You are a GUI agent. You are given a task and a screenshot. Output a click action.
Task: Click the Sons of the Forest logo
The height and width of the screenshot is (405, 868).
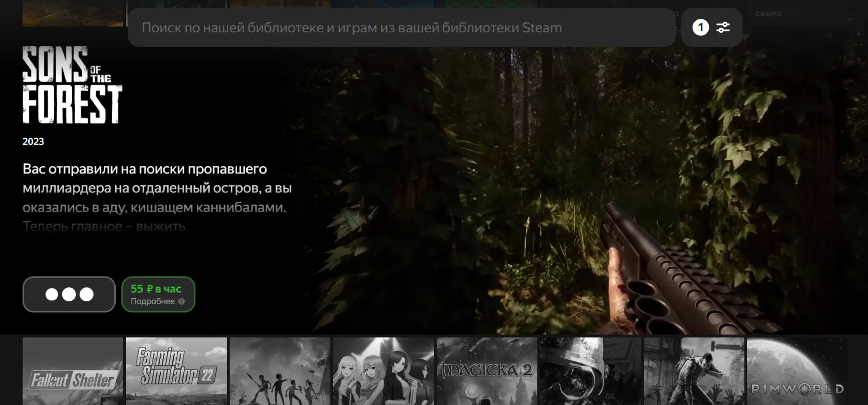pos(72,85)
